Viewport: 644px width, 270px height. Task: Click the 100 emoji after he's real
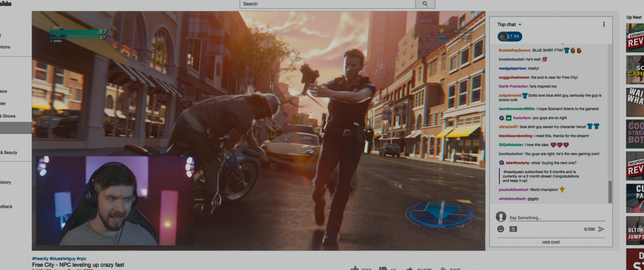[x=544, y=59]
